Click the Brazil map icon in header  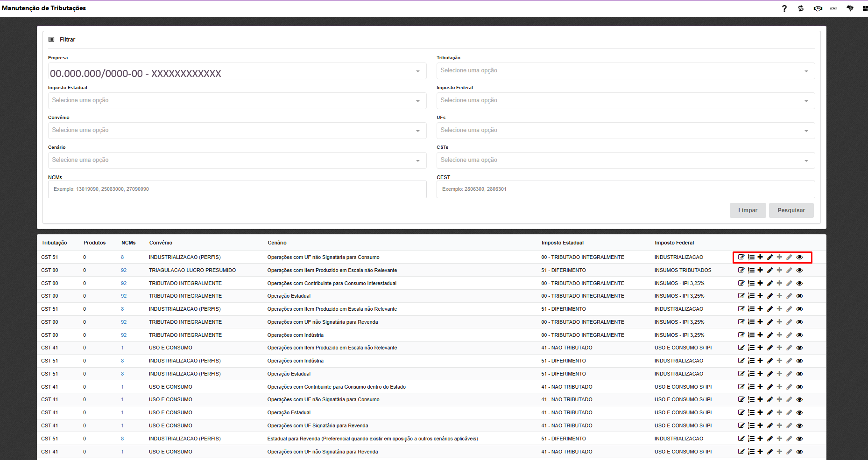tap(850, 8)
